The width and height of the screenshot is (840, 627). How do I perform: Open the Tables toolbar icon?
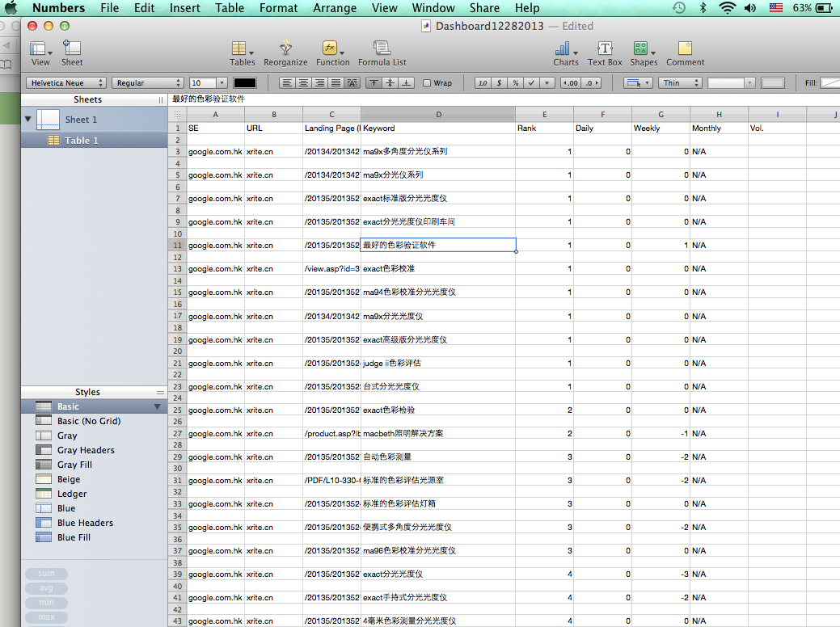click(241, 52)
